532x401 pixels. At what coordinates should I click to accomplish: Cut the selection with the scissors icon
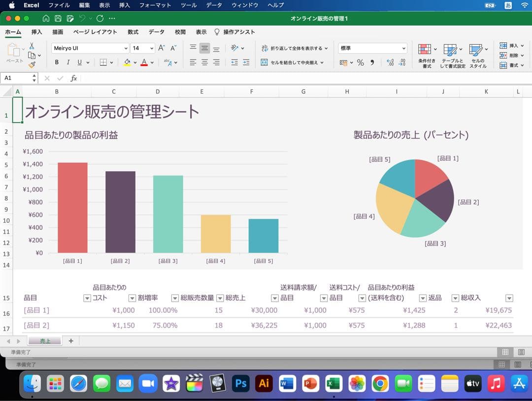(31, 45)
